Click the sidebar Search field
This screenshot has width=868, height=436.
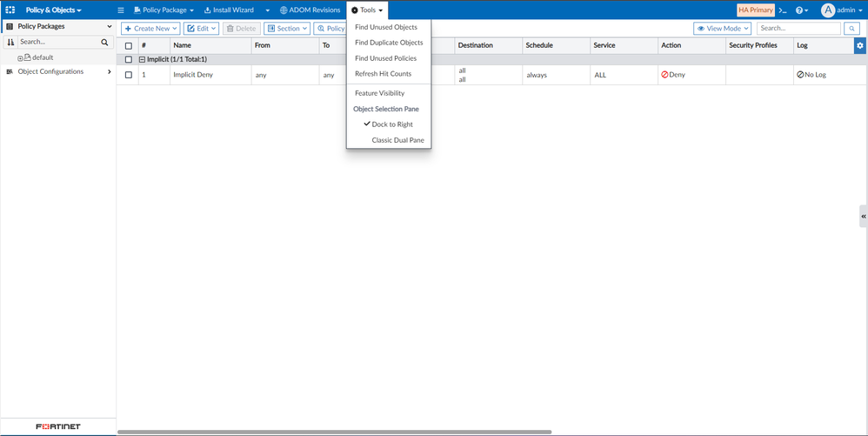(x=58, y=42)
